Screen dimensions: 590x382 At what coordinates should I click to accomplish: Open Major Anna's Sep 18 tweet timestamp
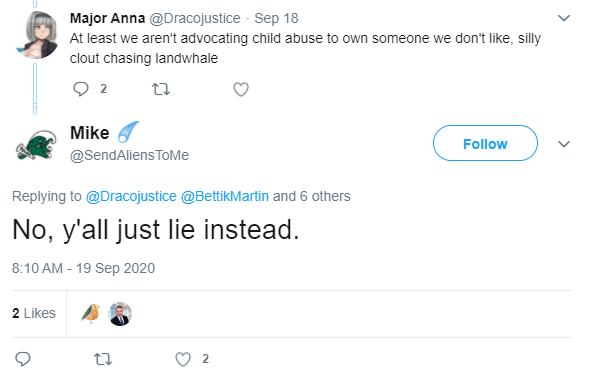(276, 18)
